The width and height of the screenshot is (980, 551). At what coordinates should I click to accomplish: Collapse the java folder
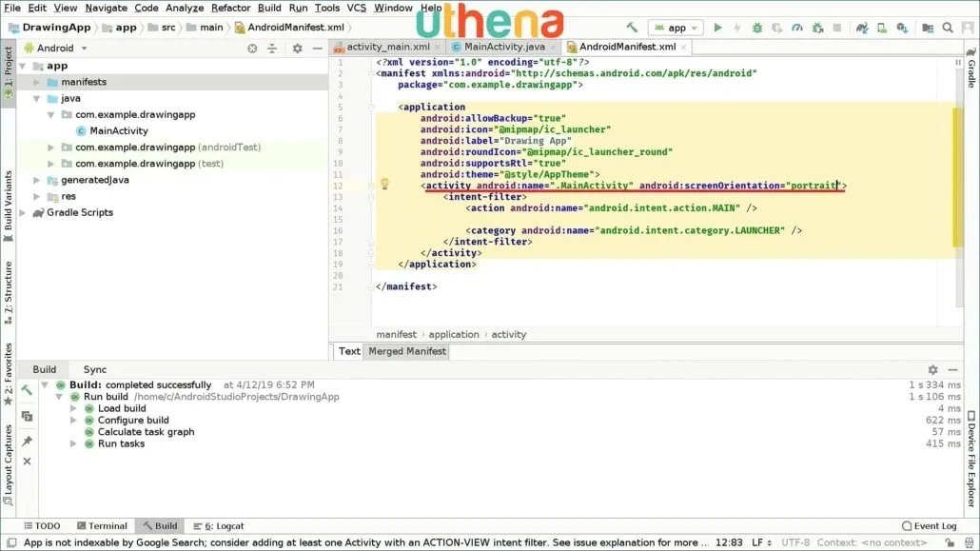(x=37, y=98)
